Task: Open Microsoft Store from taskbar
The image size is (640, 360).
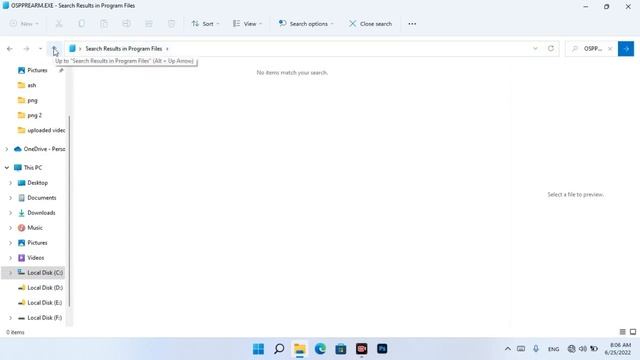Action: (x=341, y=349)
